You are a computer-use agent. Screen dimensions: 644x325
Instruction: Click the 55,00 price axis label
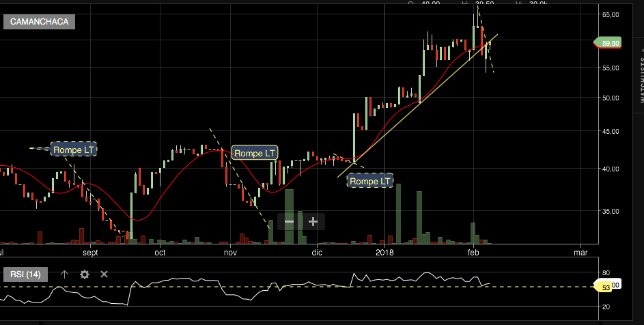[611, 68]
